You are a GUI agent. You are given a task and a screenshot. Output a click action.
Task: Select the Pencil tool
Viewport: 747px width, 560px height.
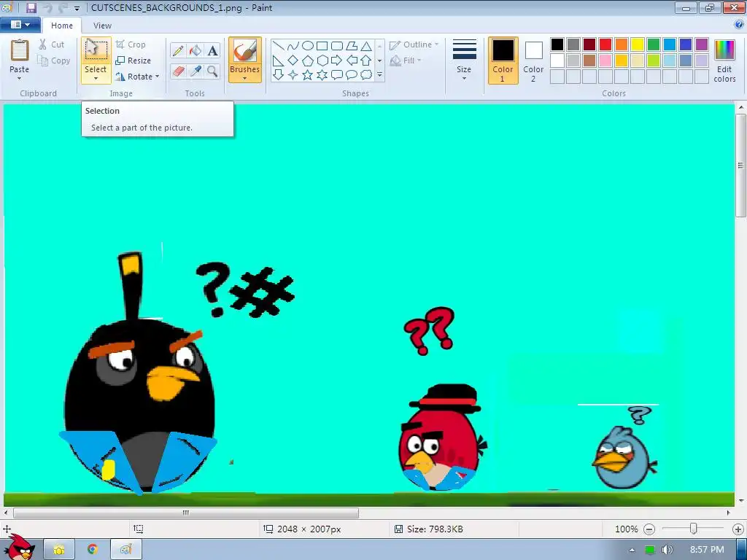(x=178, y=50)
